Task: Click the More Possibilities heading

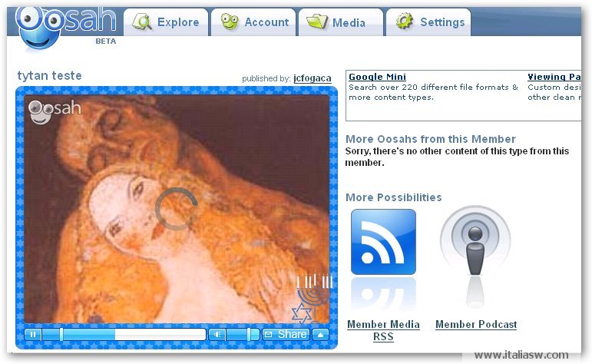Action: click(393, 197)
